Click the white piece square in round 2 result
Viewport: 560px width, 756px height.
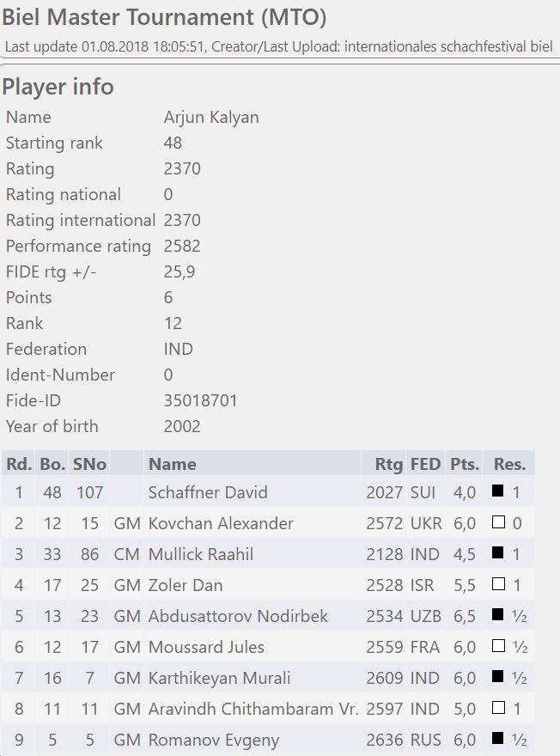pyautogui.click(x=497, y=523)
